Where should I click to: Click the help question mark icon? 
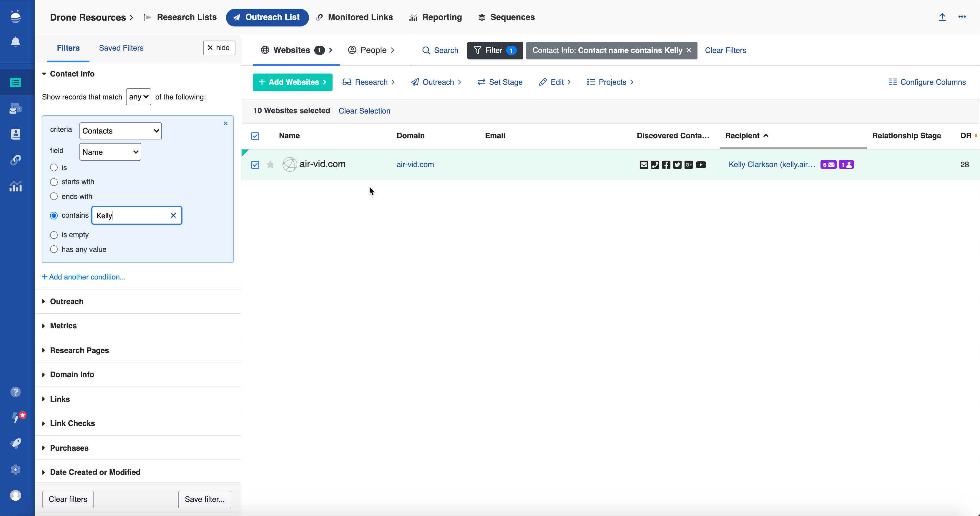point(15,392)
